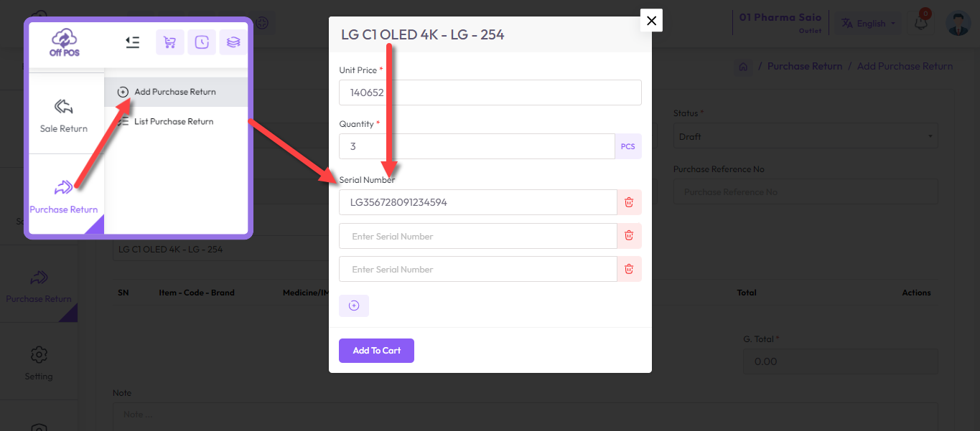The height and width of the screenshot is (431, 980).
Task: Click the stacked layers icon in the toolbar
Action: pyautogui.click(x=233, y=42)
